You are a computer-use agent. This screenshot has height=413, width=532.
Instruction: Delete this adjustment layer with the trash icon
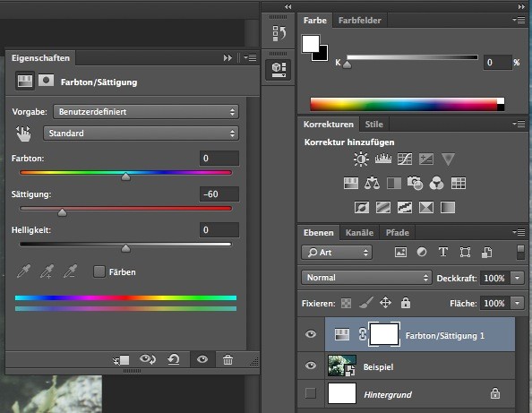coord(227,359)
